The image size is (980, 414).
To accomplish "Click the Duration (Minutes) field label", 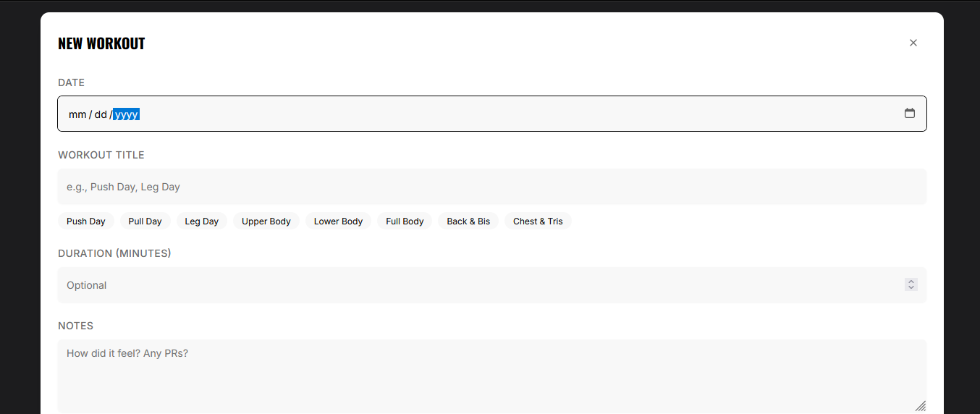I will point(114,253).
